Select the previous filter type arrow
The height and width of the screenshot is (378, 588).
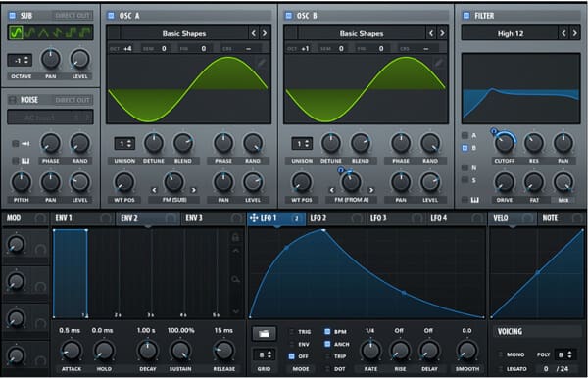(x=563, y=33)
